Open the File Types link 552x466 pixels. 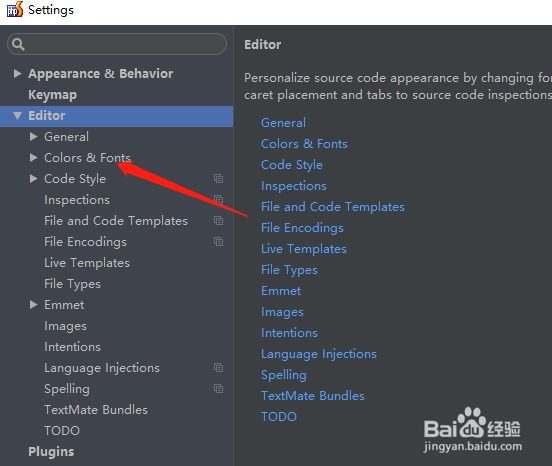289,270
